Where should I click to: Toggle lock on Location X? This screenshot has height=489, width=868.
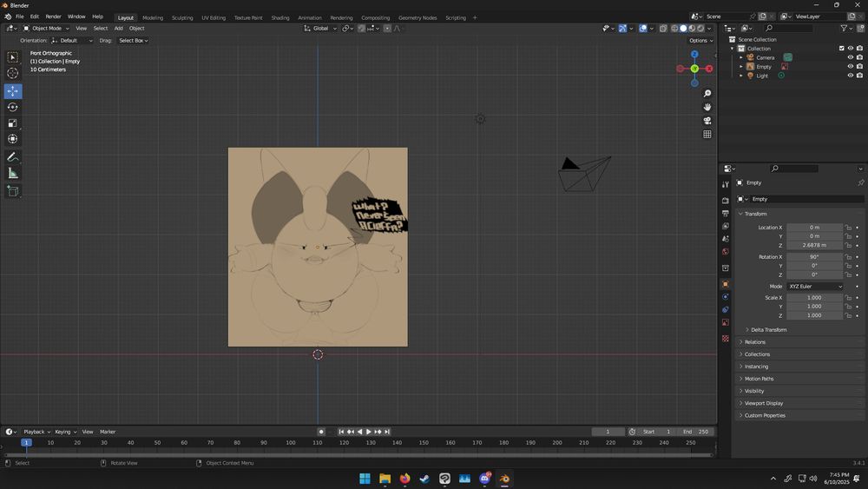point(848,228)
